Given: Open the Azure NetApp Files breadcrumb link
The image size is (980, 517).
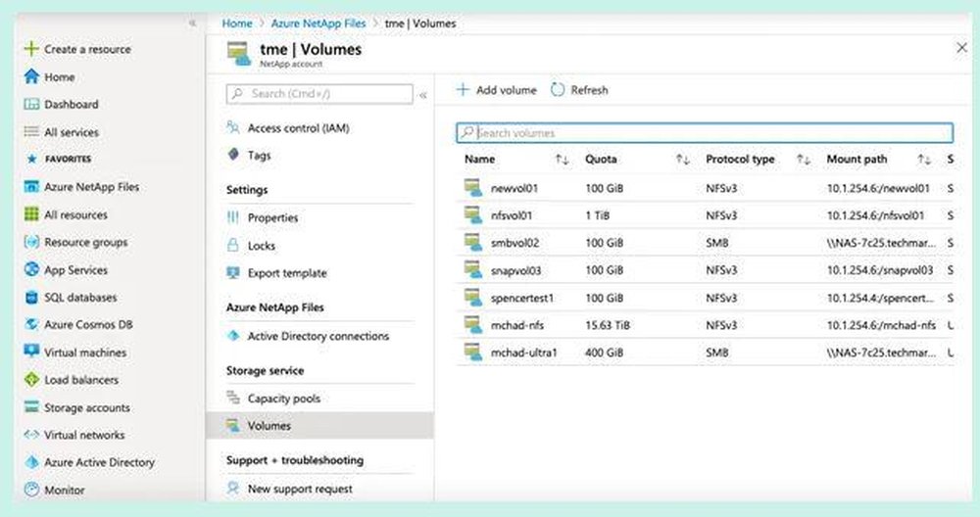Looking at the screenshot, I should point(318,23).
